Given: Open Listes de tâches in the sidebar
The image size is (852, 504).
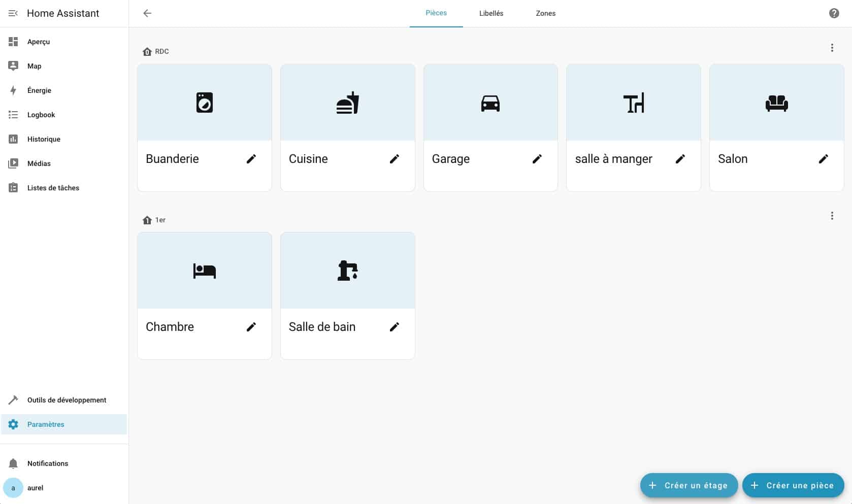Looking at the screenshot, I should point(64,188).
